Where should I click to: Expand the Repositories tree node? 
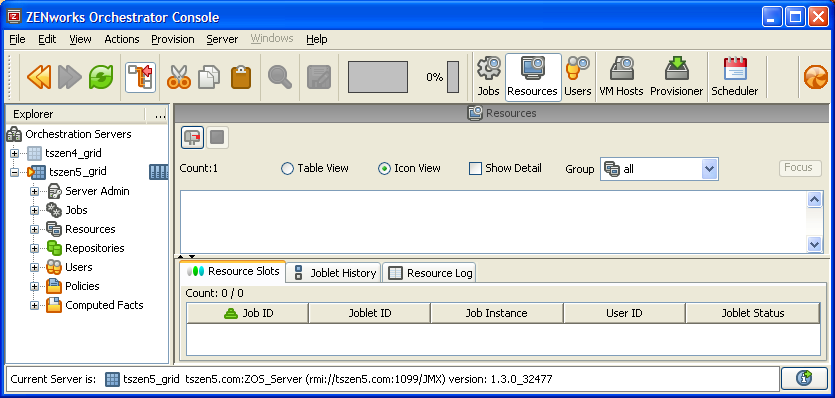(x=35, y=248)
